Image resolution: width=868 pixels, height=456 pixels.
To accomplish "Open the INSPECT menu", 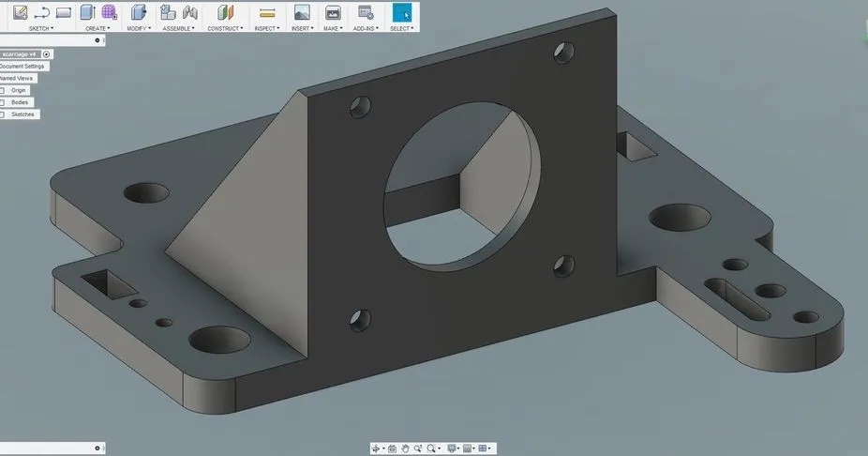I will pyautogui.click(x=267, y=28).
